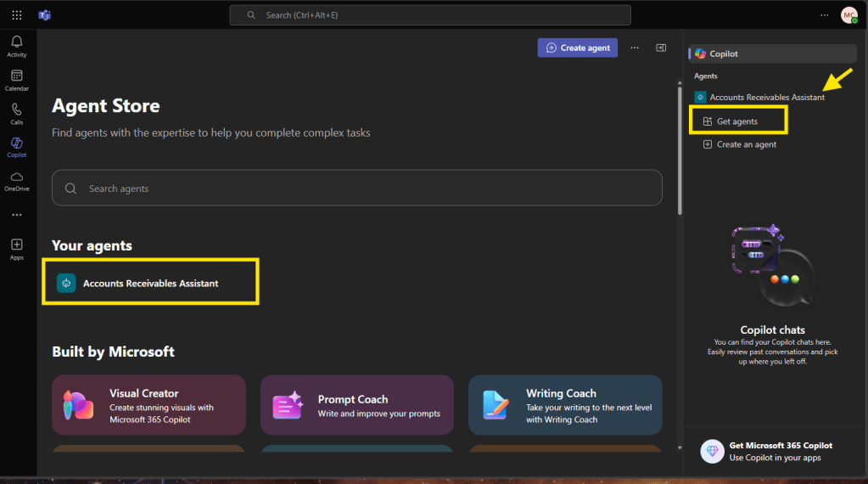Viewport: 868px width, 484px height.
Task: Open the Visual Creator agent card
Action: click(x=148, y=405)
